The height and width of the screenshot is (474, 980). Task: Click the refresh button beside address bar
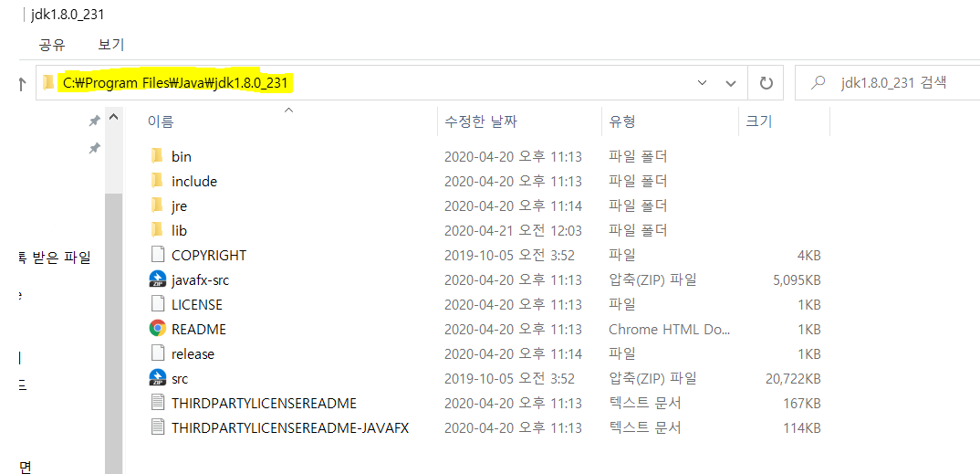click(x=766, y=83)
